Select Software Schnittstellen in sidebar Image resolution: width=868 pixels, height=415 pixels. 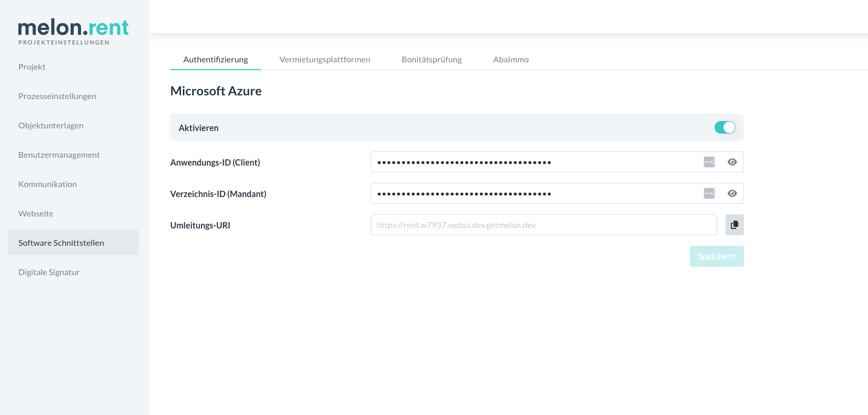(x=73, y=243)
